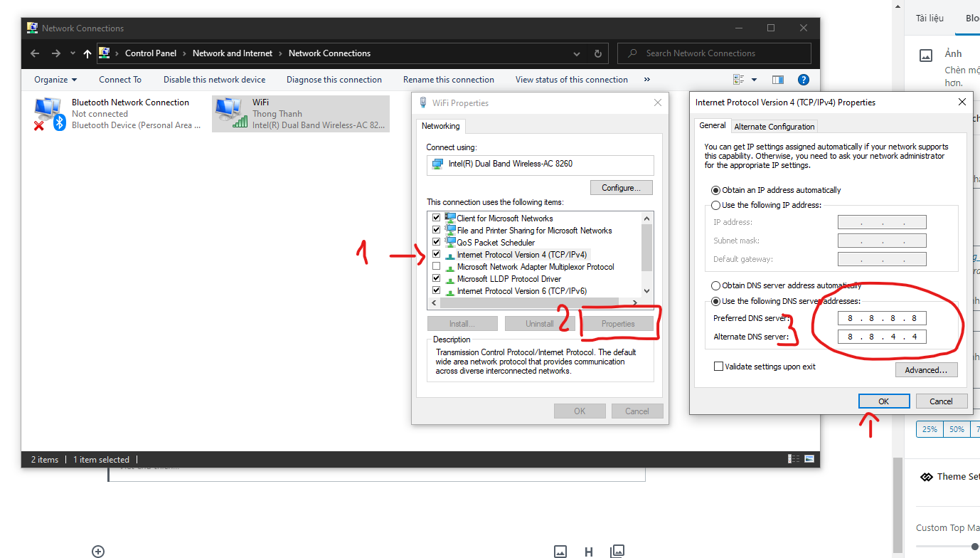Open the Tài liệu tab in sidebar
Screen dimensions: 980x558
930,18
